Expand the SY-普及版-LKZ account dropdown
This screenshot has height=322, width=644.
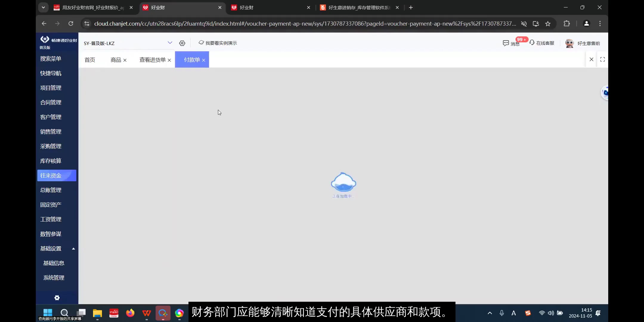170,43
